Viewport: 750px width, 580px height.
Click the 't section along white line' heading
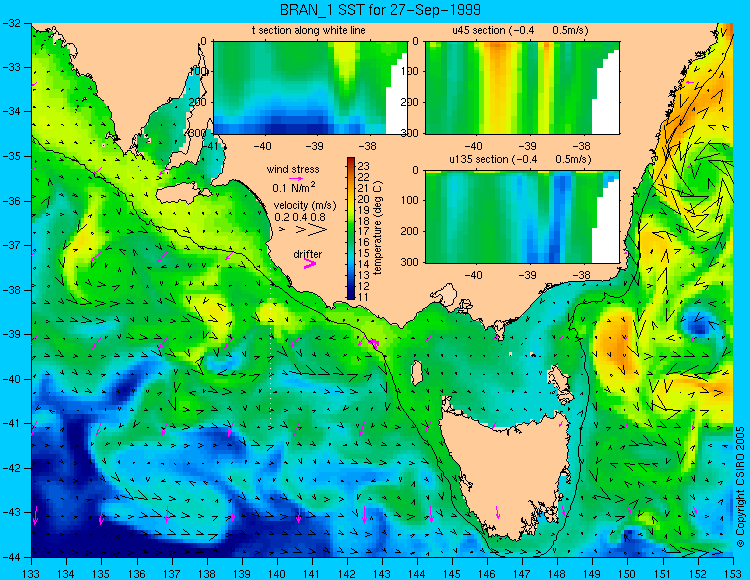click(309, 30)
